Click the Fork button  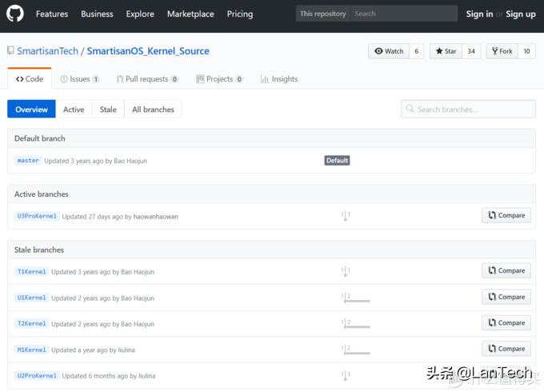502,51
